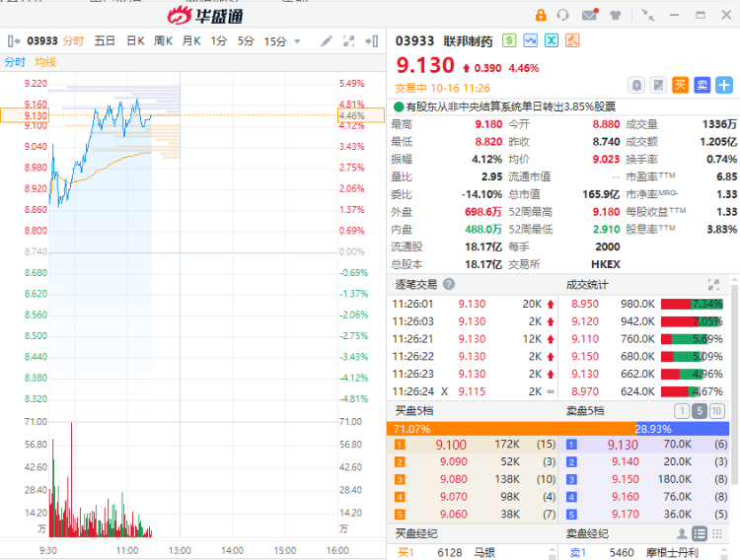Click the orange 买 buy button
This screenshot has width=740, height=560.
coord(681,86)
